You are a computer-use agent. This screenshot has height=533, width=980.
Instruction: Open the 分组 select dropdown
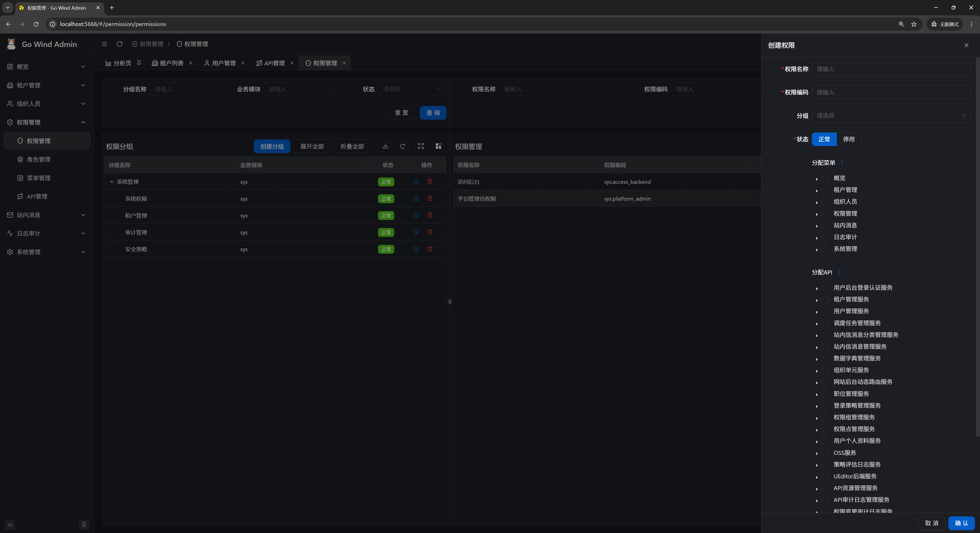891,115
